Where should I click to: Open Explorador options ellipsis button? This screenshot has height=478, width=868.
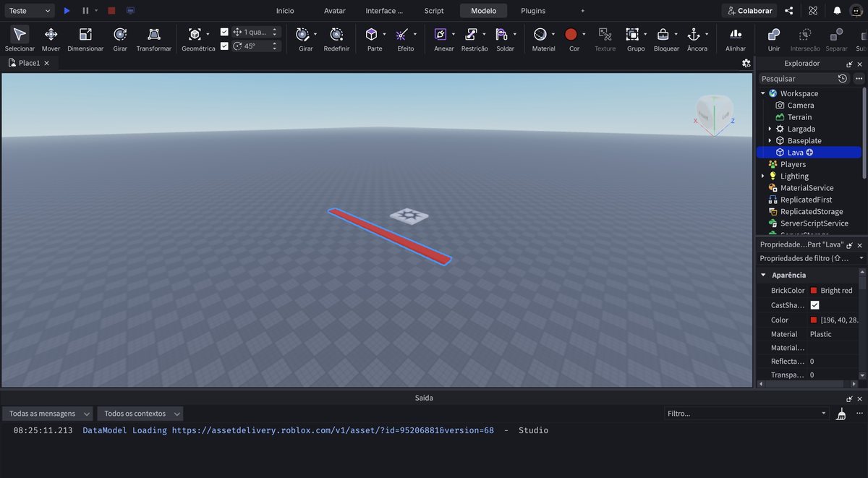[859, 78]
